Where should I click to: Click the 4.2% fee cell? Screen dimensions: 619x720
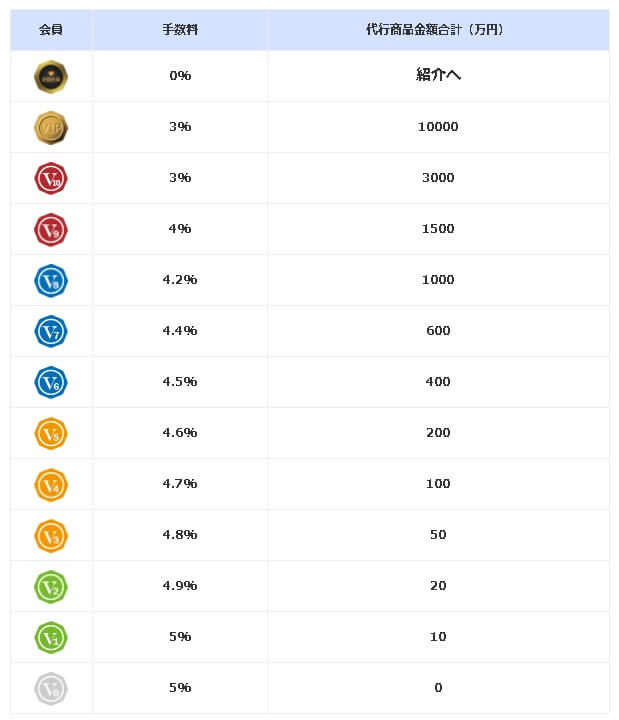pyautogui.click(x=180, y=280)
